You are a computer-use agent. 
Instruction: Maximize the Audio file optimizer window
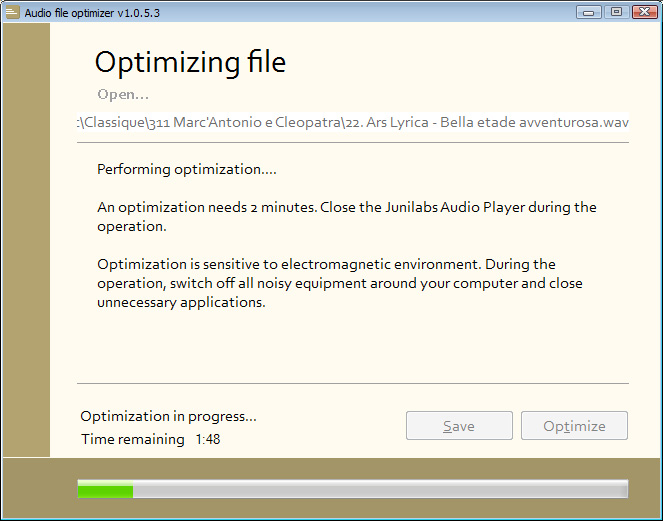pyautogui.click(x=616, y=12)
